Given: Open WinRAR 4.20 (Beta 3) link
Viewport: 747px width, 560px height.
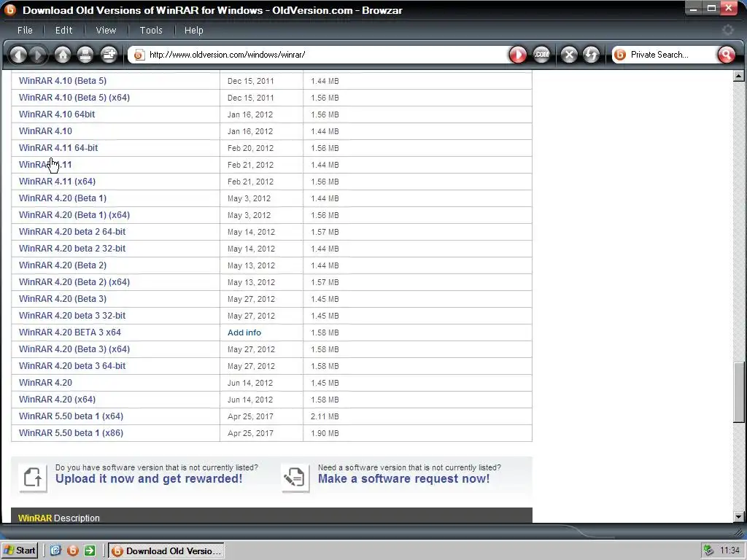Looking at the screenshot, I should click(63, 299).
